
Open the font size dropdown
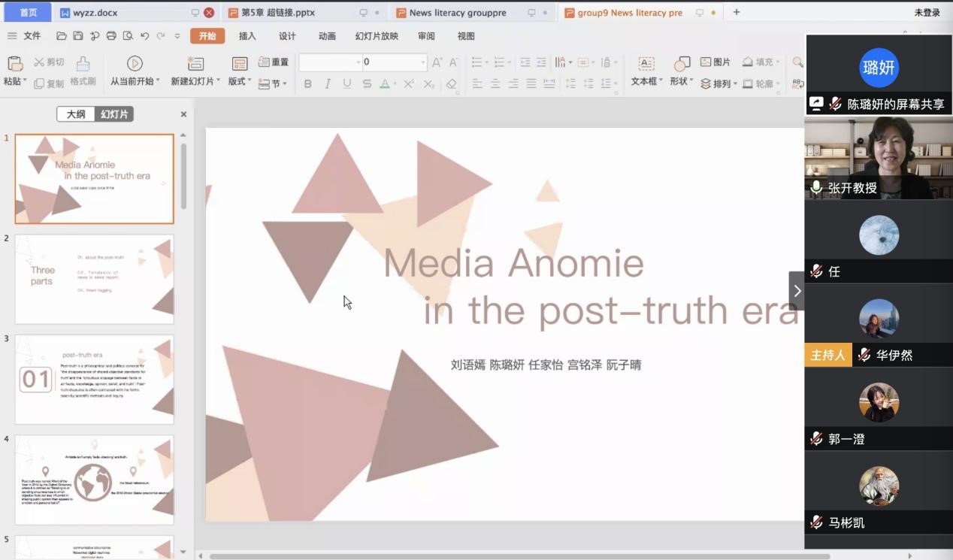422,62
